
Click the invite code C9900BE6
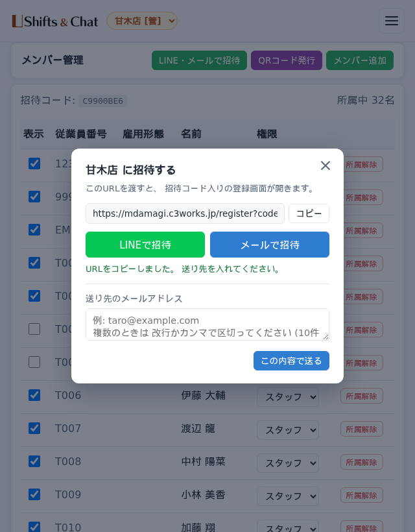click(x=102, y=101)
